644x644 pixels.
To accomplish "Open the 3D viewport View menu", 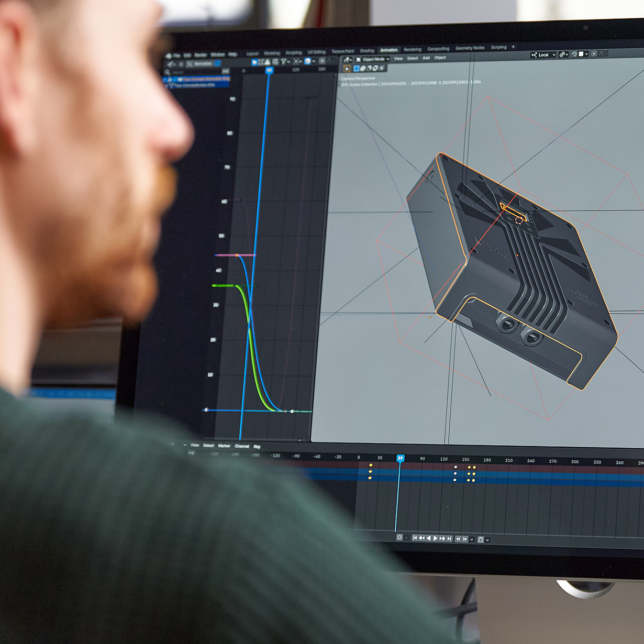I will [398, 58].
